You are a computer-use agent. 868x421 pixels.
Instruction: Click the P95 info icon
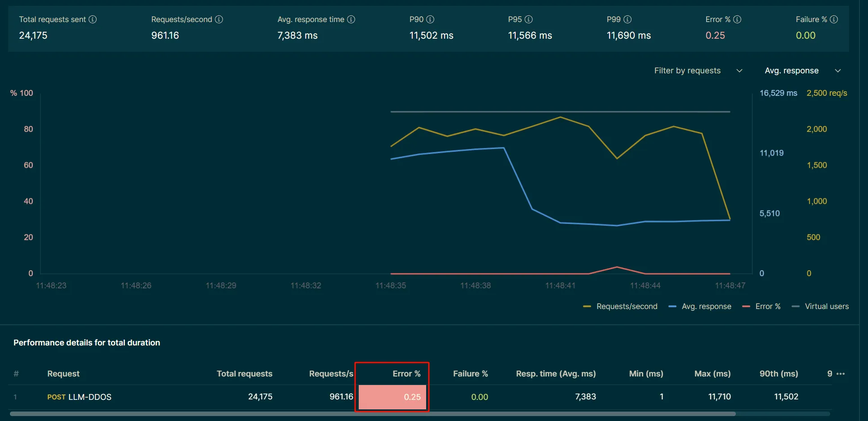[x=529, y=19]
